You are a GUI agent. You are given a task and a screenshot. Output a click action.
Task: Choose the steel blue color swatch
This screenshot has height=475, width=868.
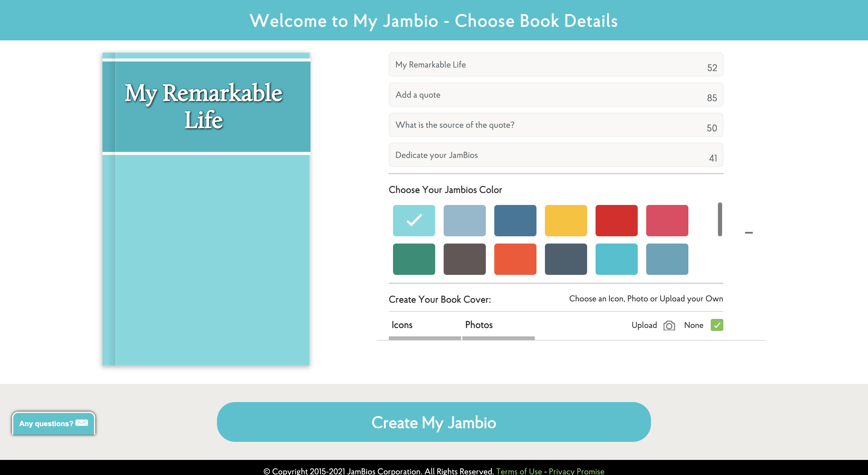pos(515,220)
